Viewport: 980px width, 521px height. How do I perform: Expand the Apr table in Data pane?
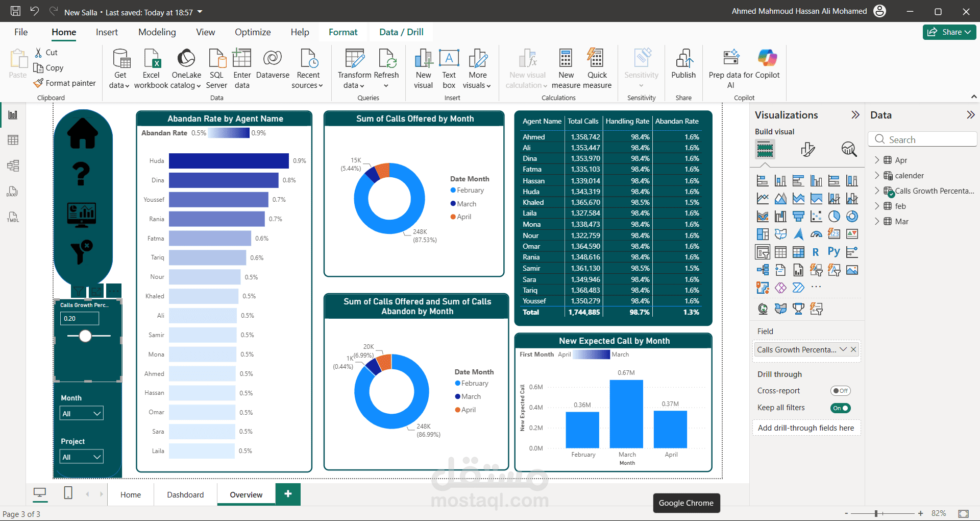(877, 160)
